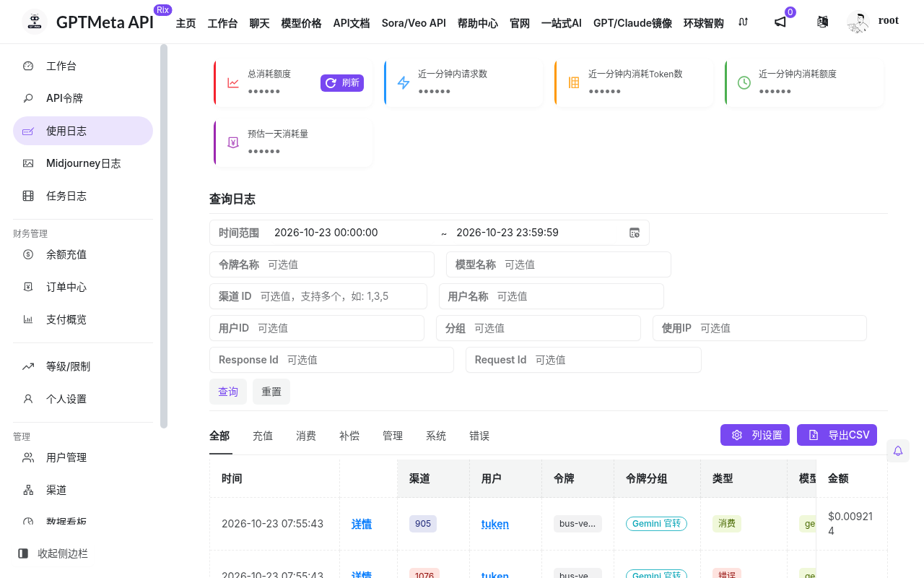
Task: Collapse the sidebar with 收起侧边栏
Action: click(x=53, y=553)
